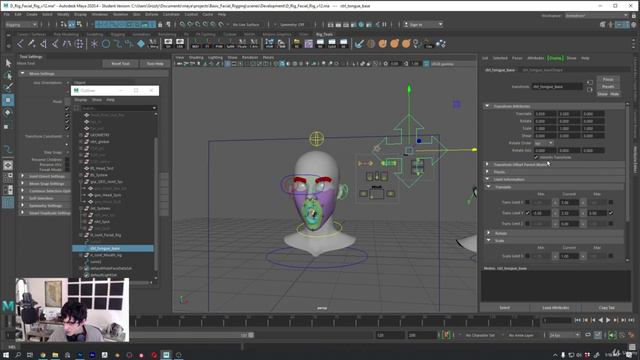Activate the Lasso select tool
Screen dimensions: 640x360
click(x=8, y=75)
